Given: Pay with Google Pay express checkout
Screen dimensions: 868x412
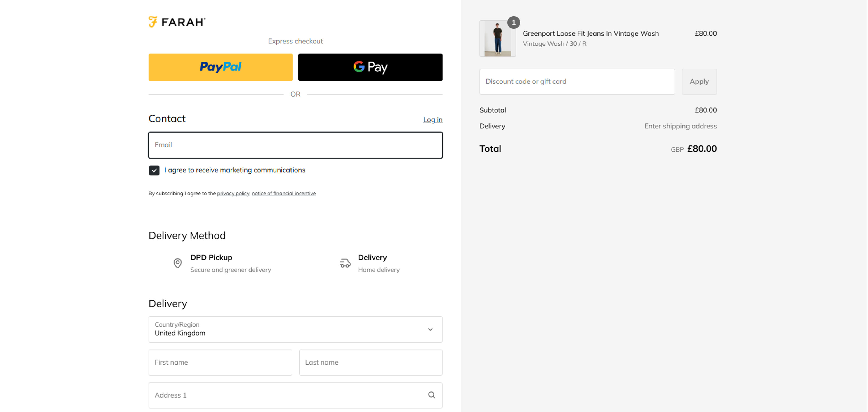Looking at the screenshot, I should click(x=370, y=67).
